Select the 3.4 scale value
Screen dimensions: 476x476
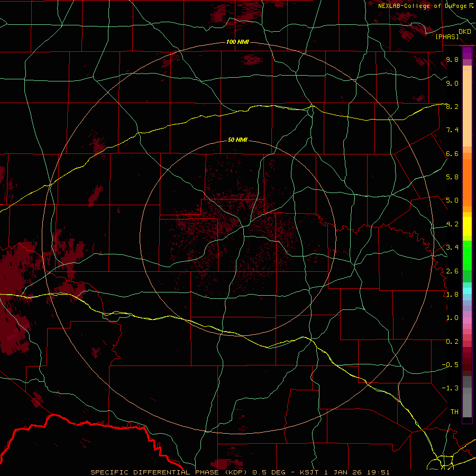click(452, 248)
